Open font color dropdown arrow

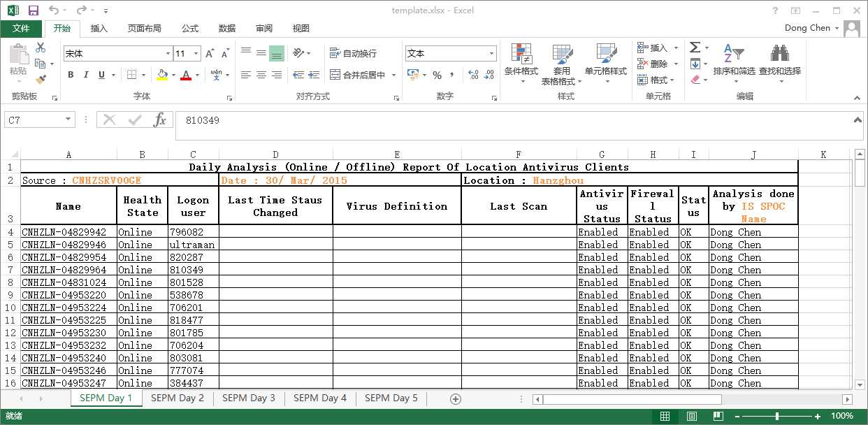pos(196,75)
